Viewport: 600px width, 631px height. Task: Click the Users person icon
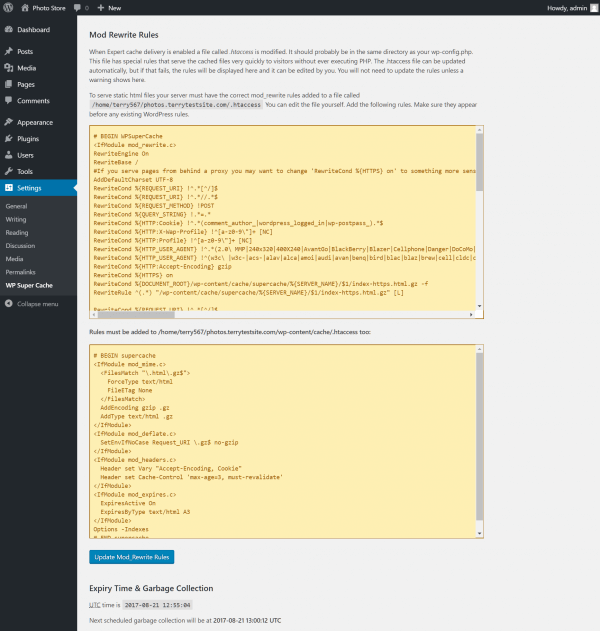pos(9,155)
